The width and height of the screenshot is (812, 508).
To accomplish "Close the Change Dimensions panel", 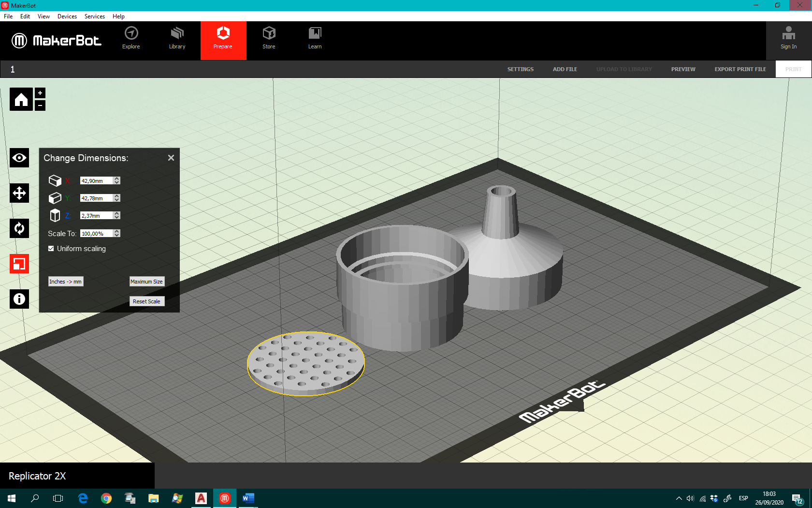I will point(171,158).
